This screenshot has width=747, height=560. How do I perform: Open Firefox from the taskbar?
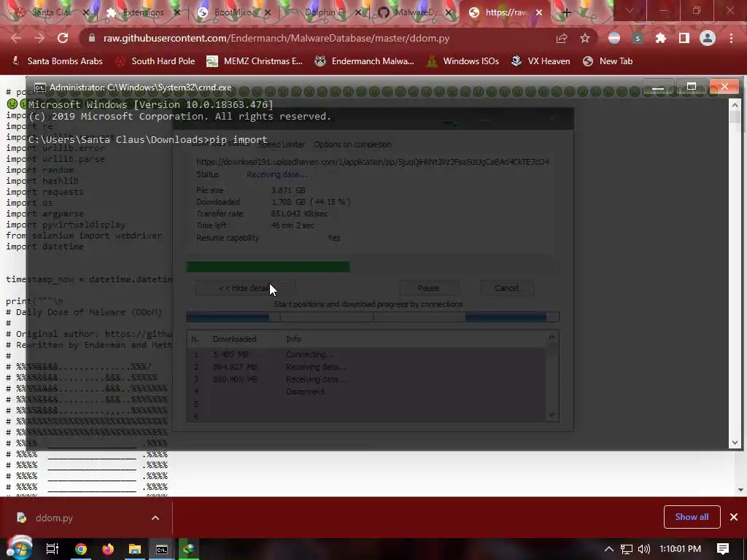pyautogui.click(x=108, y=549)
